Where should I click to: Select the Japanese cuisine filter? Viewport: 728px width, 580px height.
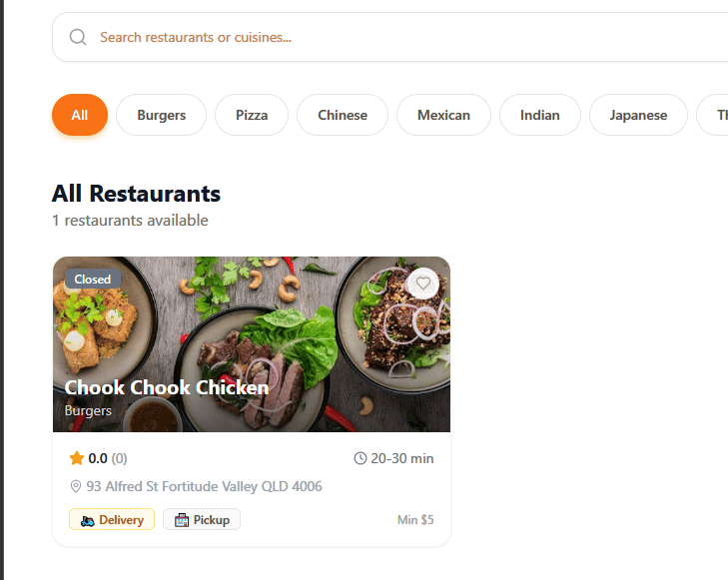point(638,115)
